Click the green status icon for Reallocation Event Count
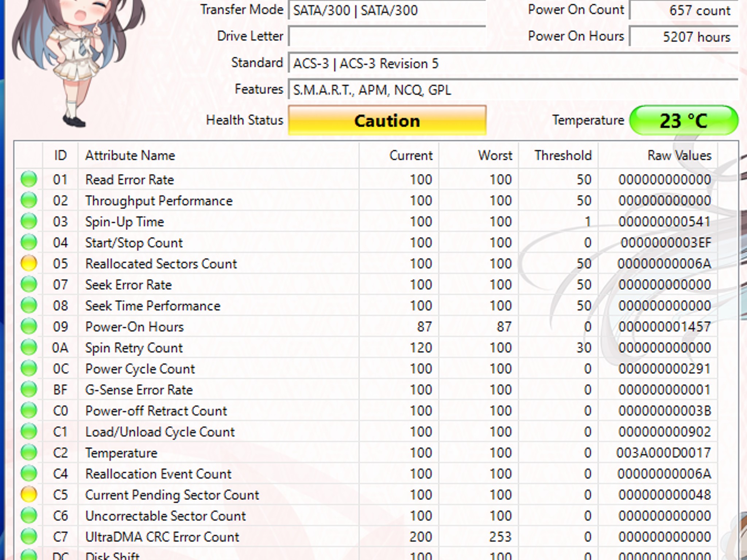The width and height of the screenshot is (747, 560). pyautogui.click(x=29, y=474)
